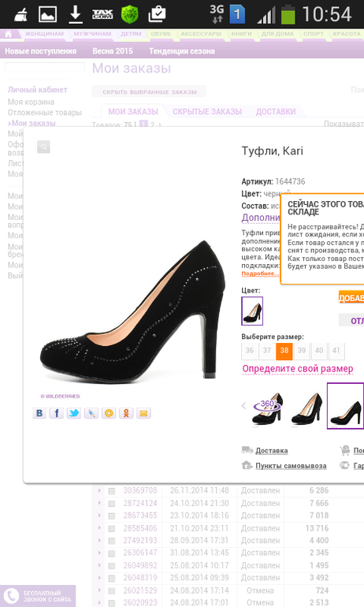Open the briefcase checkmark notification icon
The width and height of the screenshot is (364, 607).
[157, 14]
